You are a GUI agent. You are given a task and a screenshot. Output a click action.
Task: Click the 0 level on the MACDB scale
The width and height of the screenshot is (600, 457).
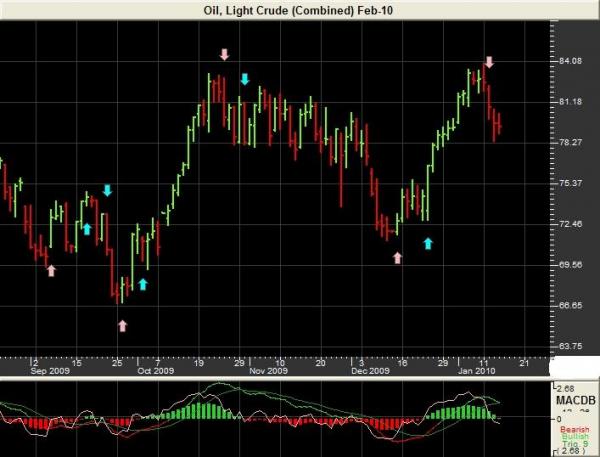559,419
